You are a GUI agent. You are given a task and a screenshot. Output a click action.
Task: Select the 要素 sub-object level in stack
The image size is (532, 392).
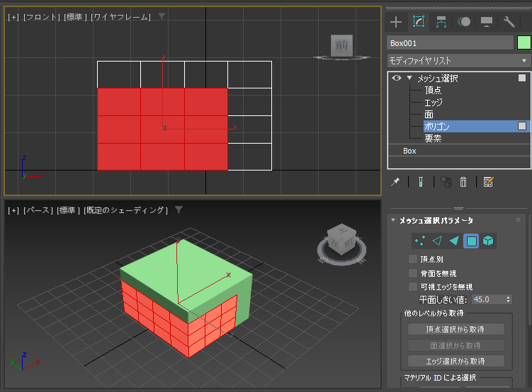pyautogui.click(x=433, y=138)
